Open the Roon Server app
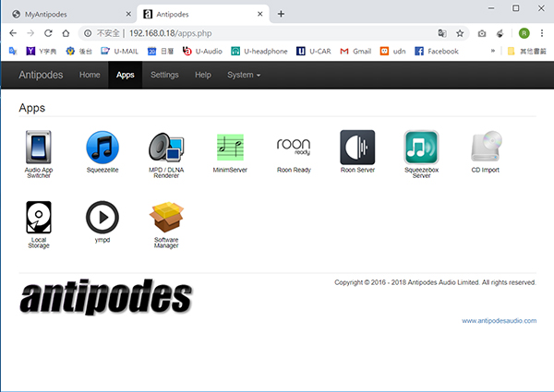This screenshot has height=392, width=554. pos(357,148)
